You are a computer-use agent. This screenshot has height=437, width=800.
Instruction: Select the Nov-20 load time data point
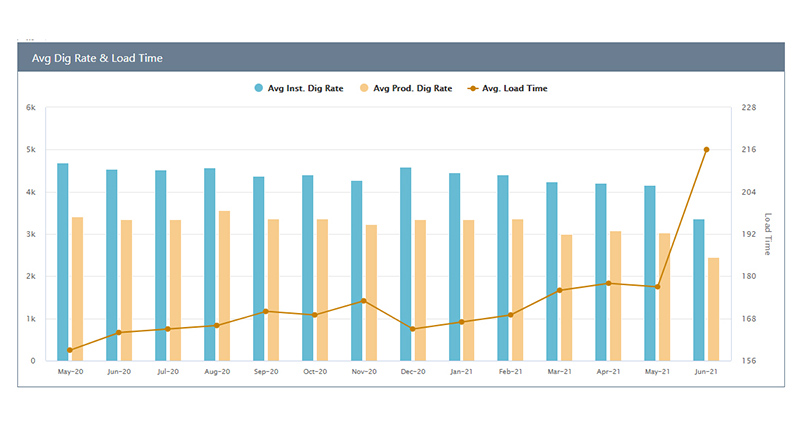[x=364, y=301]
